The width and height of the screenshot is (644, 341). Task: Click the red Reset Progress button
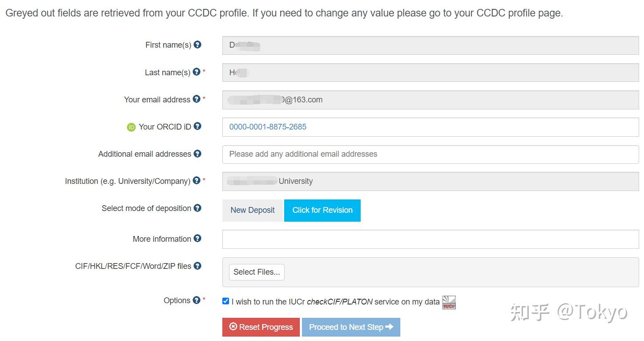261,327
